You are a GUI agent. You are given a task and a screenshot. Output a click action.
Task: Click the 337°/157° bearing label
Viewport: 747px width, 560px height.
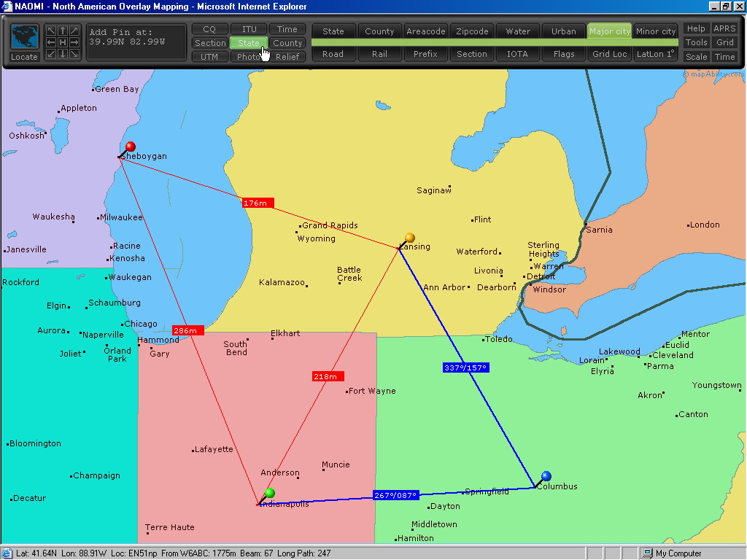point(465,367)
